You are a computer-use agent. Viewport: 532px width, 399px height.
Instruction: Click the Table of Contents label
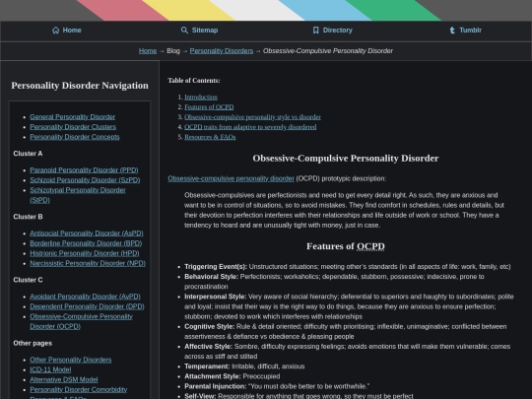[x=194, y=81]
